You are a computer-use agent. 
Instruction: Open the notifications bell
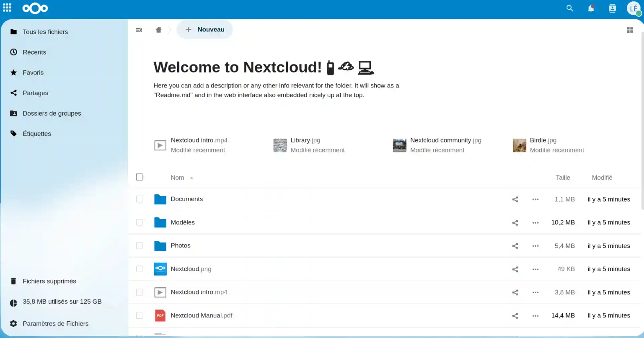click(591, 8)
